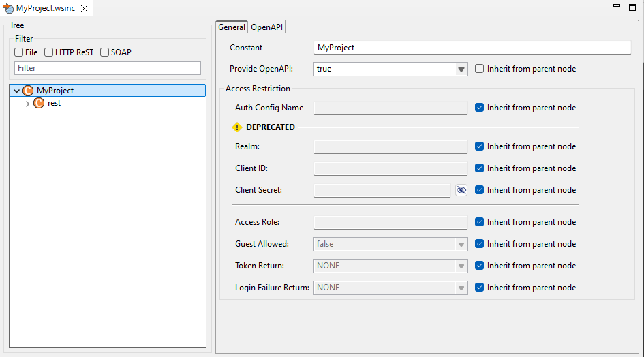Image resolution: width=644 pixels, height=357 pixels.
Task: Enable the HTTP ReST filter checkbox
Action: pyautogui.click(x=49, y=52)
